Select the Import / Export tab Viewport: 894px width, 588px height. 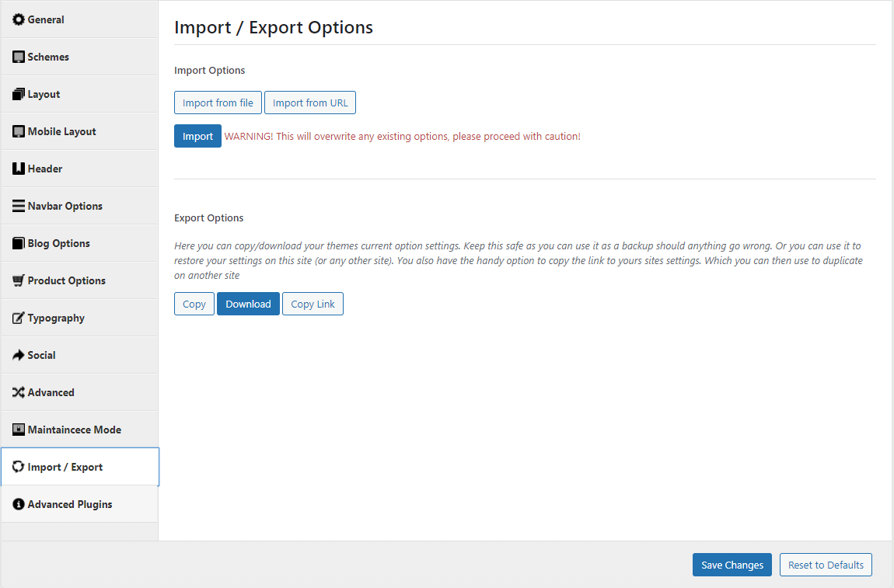[x=65, y=467]
